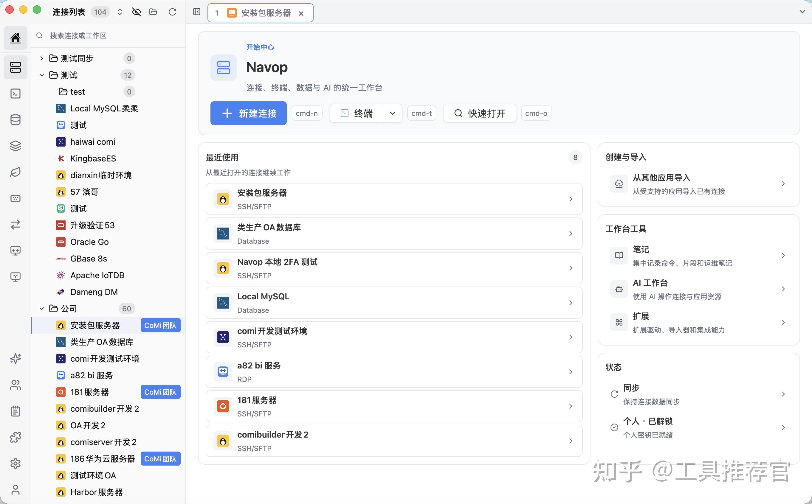Open recent Local MySQL database card
The width and height of the screenshot is (812, 504).
pos(394,303)
